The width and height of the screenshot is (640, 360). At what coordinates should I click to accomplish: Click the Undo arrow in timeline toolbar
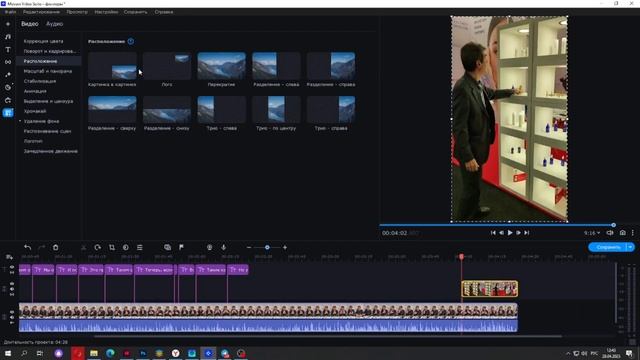tap(27, 247)
